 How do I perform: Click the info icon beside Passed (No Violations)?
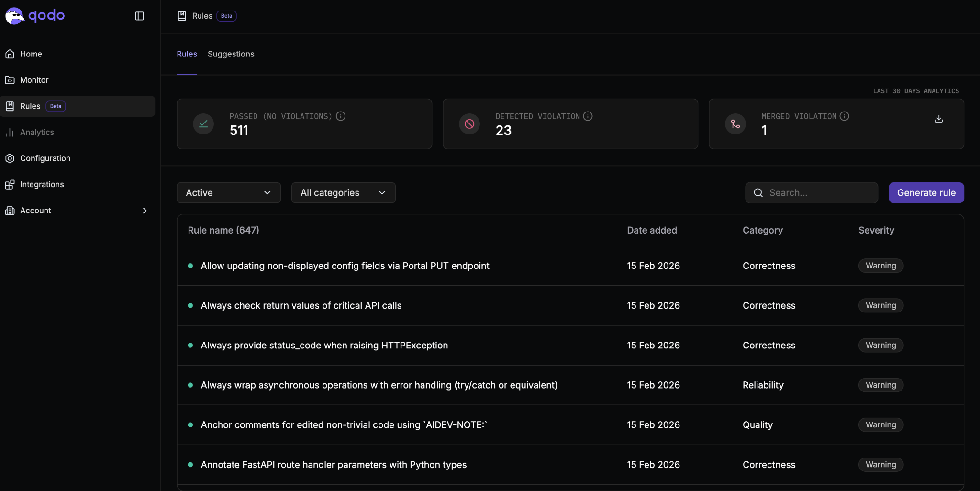coord(341,116)
